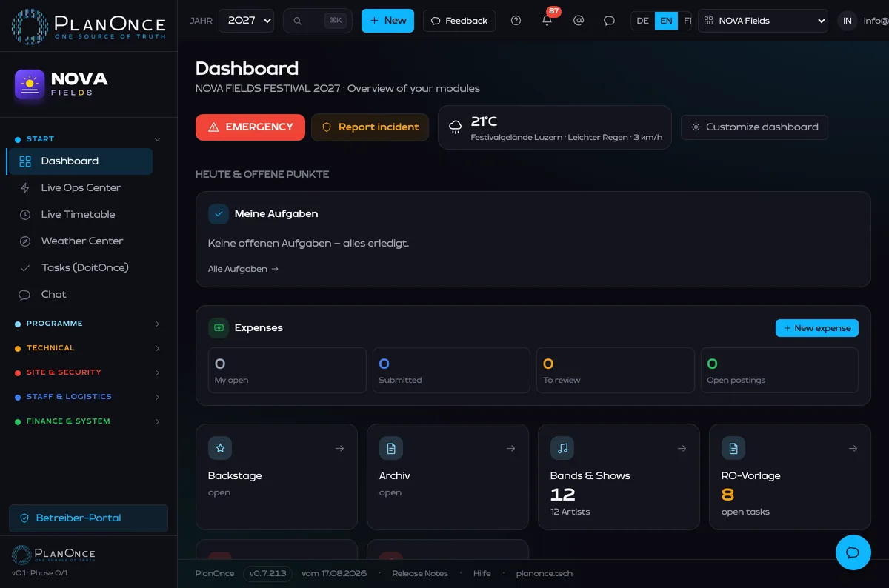Open Dashboard in the sidebar
Viewport: 889px width, 588px height.
(x=79, y=161)
